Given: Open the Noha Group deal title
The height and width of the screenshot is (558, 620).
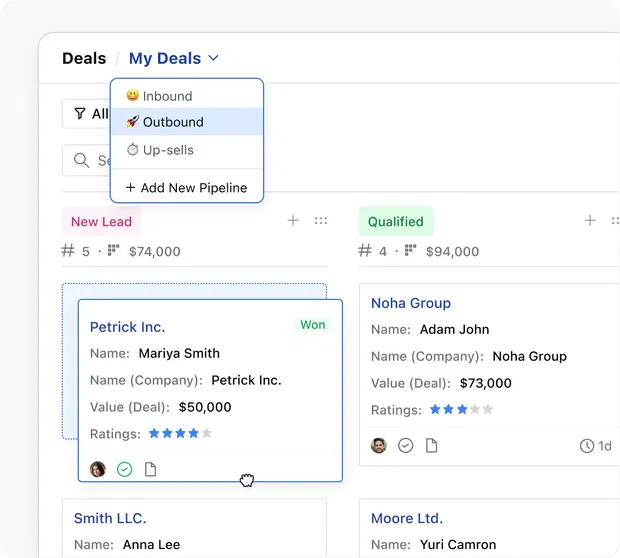Looking at the screenshot, I should [411, 303].
